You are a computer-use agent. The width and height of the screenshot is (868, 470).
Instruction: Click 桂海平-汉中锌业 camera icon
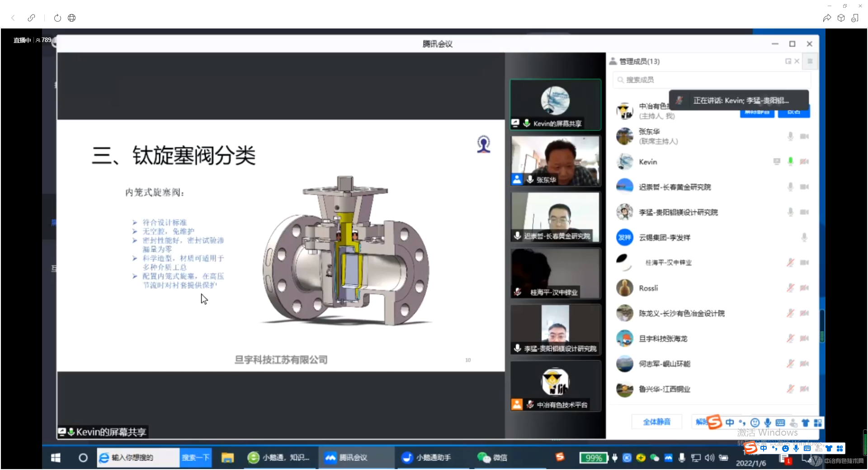point(804,263)
